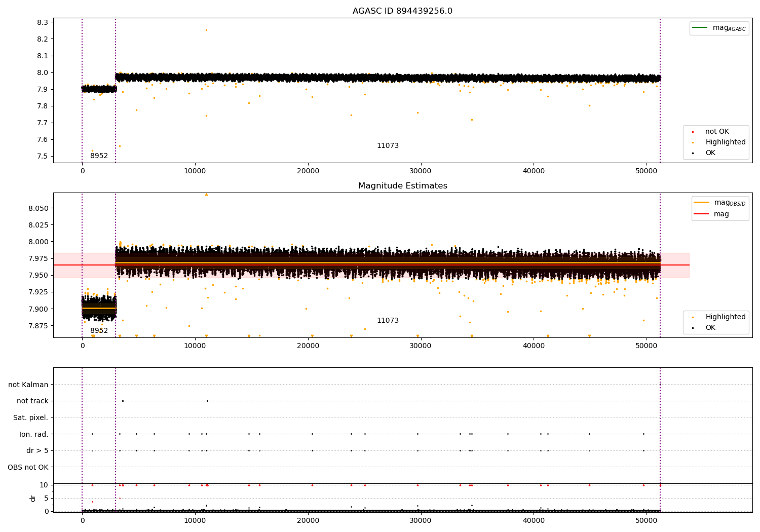The height and width of the screenshot is (532, 760).
Task: Click the orange mag OBSID legend entry
Action: [x=719, y=203]
